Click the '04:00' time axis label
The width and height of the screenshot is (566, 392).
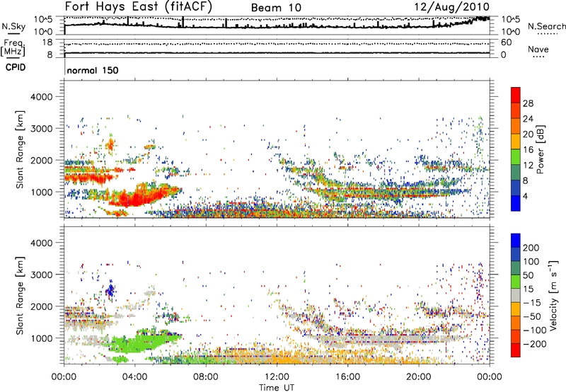point(135,377)
